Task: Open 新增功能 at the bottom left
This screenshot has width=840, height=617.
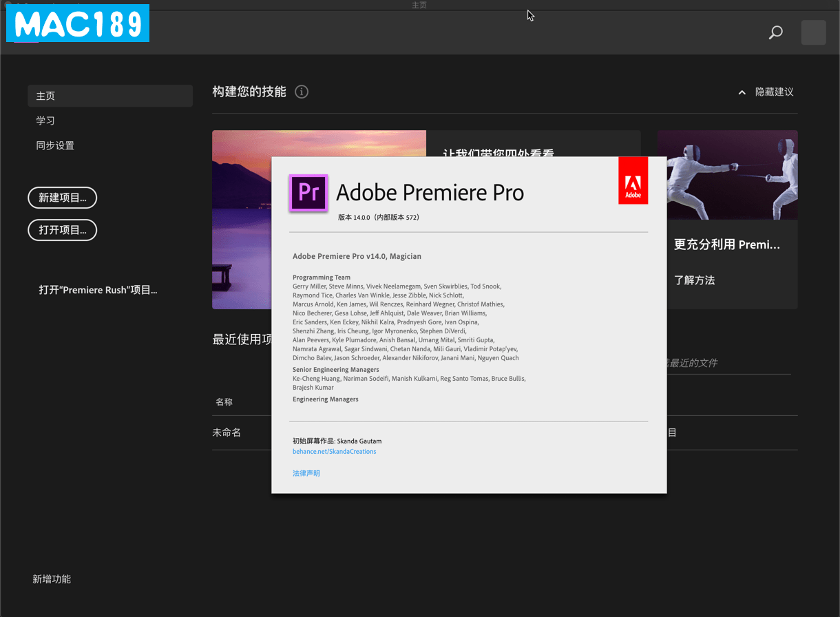Action: point(52,579)
